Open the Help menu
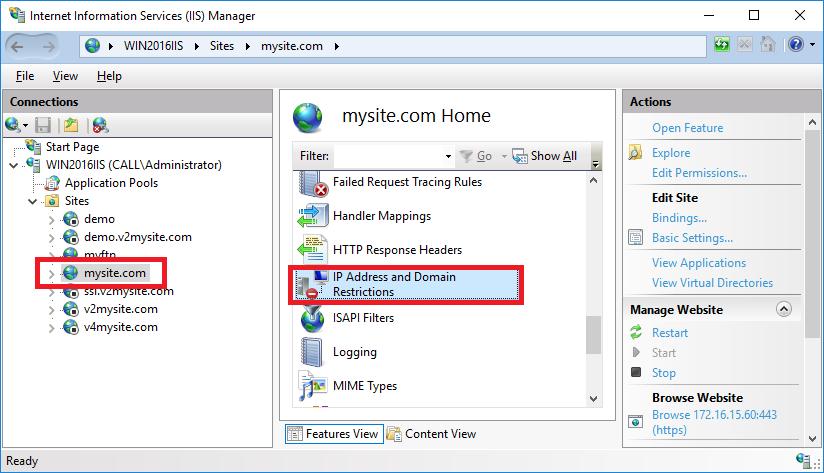Viewport: 824px width, 473px height. pyautogui.click(x=109, y=76)
